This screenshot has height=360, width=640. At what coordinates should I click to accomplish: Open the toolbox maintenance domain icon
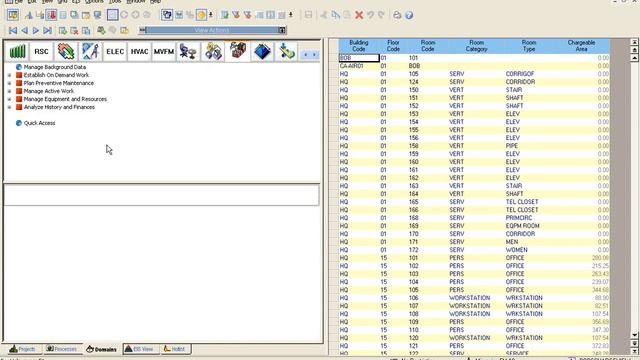pos(238,51)
